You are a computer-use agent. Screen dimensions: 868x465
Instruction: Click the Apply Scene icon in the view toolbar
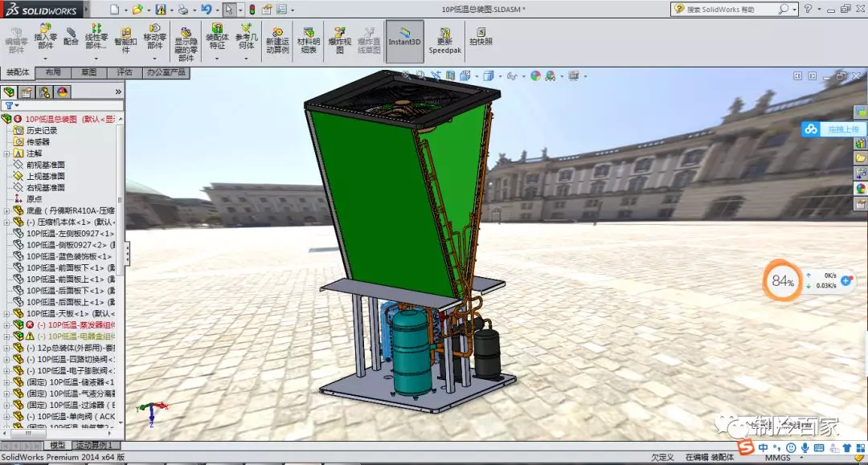click(x=551, y=75)
